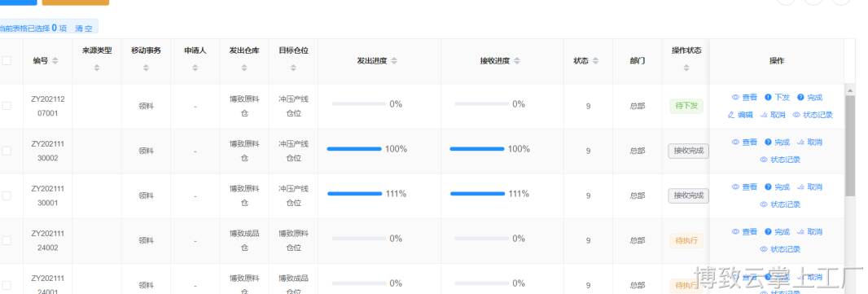Click 完成 for order ZY20211130002
868x294 pixels.
[778, 143]
